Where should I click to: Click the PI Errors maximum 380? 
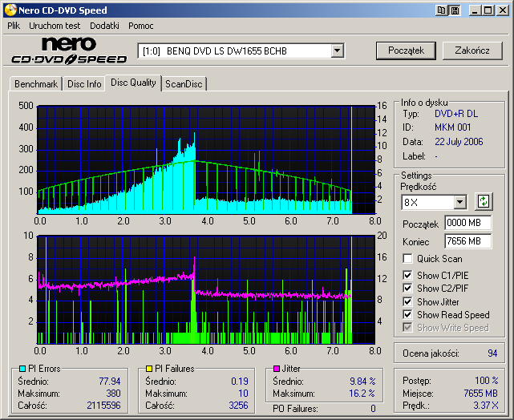(113, 393)
